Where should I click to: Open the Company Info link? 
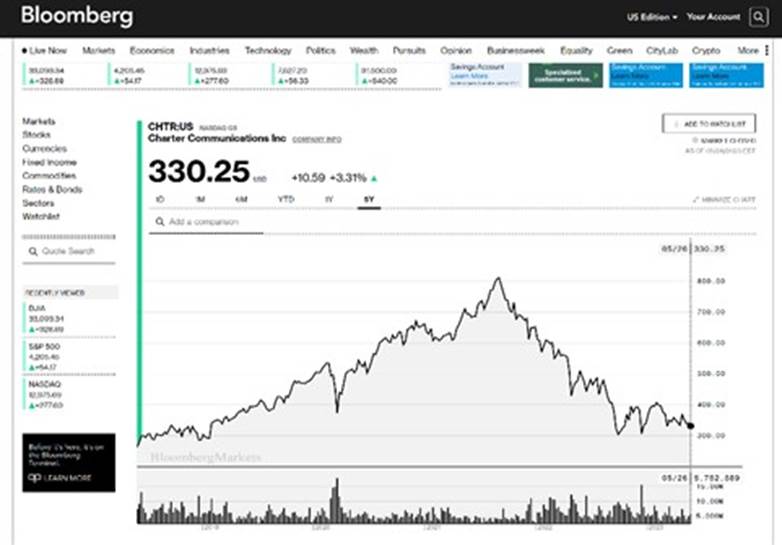317,139
